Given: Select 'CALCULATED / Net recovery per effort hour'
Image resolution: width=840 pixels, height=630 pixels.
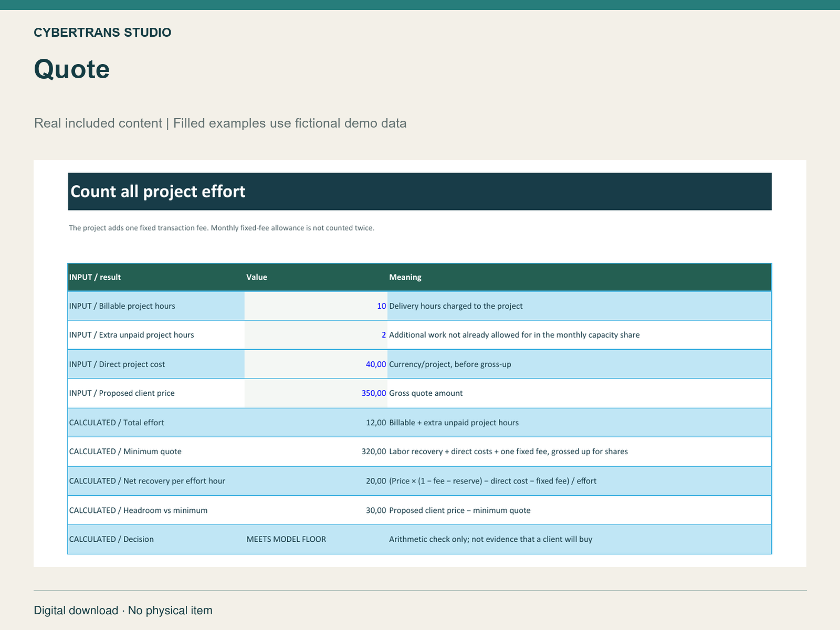Looking at the screenshot, I should (x=147, y=481).
